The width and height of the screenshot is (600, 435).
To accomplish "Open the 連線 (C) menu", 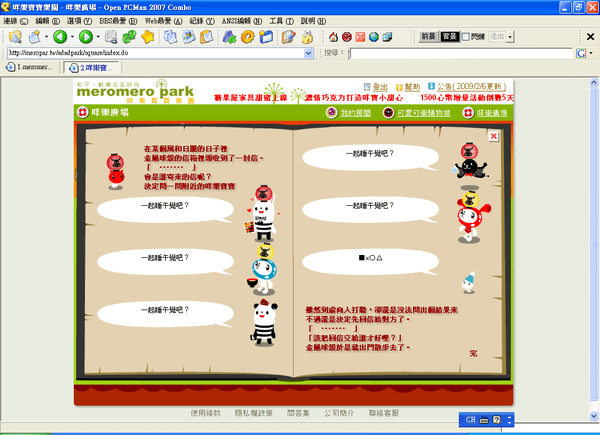I will (x=16, y=21).
